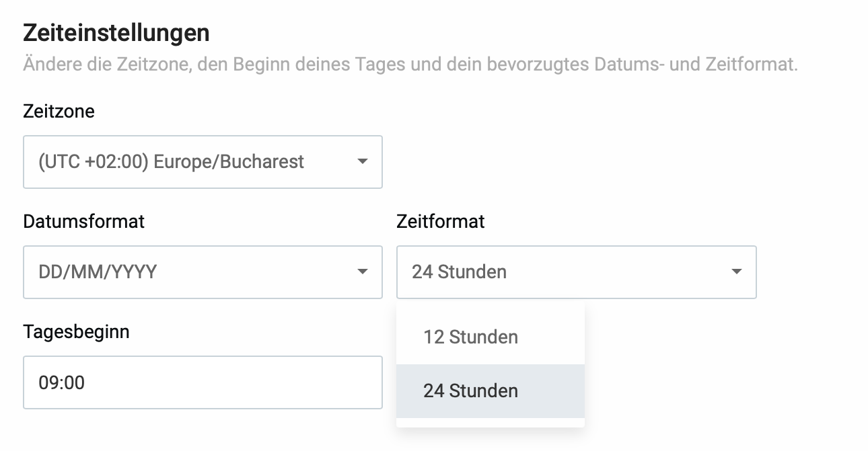Image resolution: width=868 pixels, height=451 pixels.
Task: Click the "Datumsformat" field label
Action: click(x=83, y=221)
